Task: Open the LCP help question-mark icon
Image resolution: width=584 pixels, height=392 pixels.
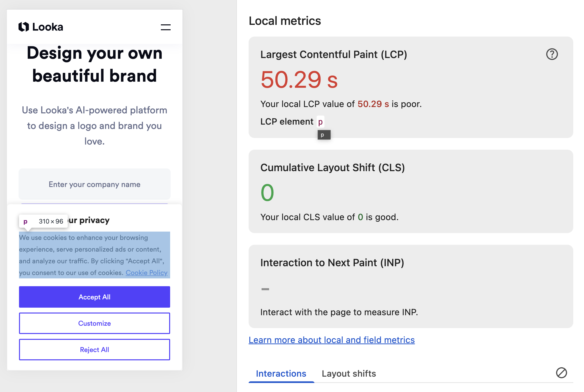Action: tap(552, 54)
